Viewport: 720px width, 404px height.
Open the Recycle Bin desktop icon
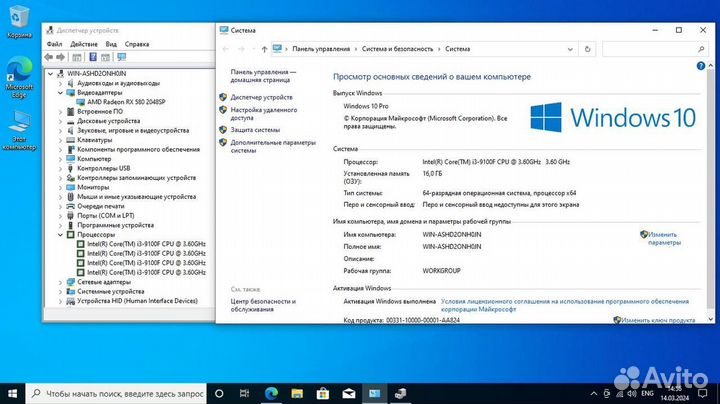(19, 21)
